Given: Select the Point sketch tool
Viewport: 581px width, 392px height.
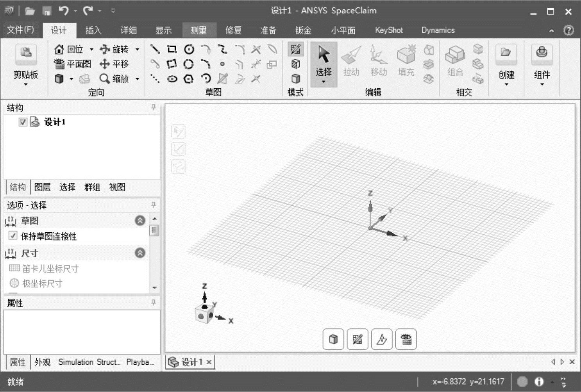Looking at the screenshot, I should (x=222, y=64).
